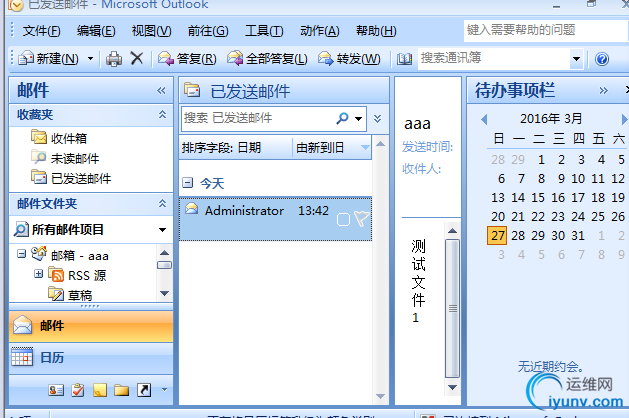The image size is (629, 418).
Task: Click folder list scroll up arrow
Action: pos(164,253)
